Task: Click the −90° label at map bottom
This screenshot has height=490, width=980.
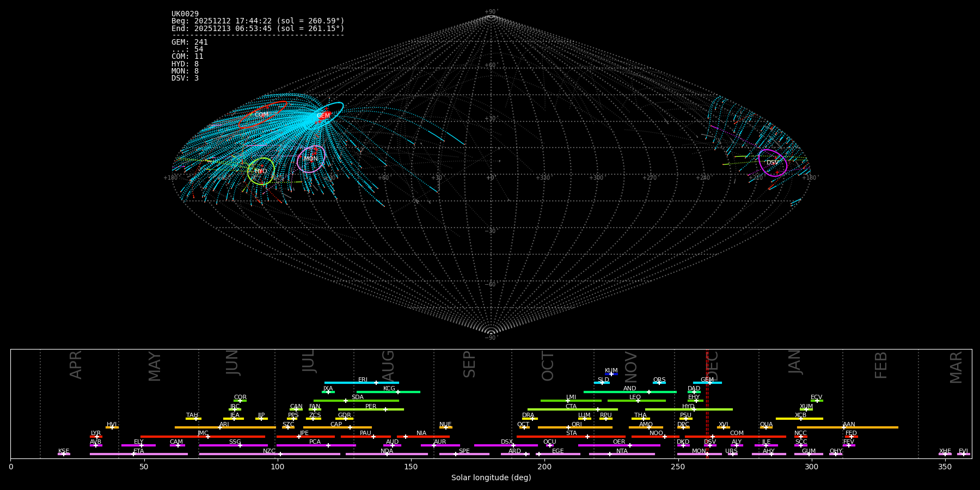Action: 491,338
